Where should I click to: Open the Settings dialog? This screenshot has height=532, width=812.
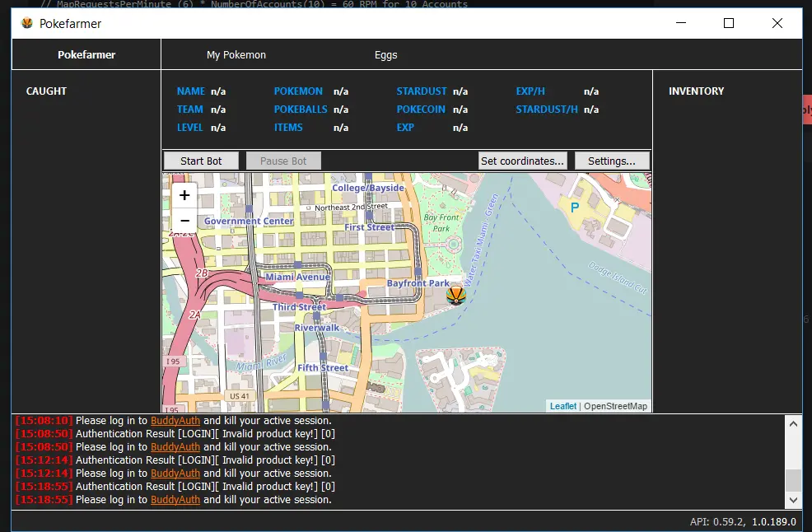(612, 161)
